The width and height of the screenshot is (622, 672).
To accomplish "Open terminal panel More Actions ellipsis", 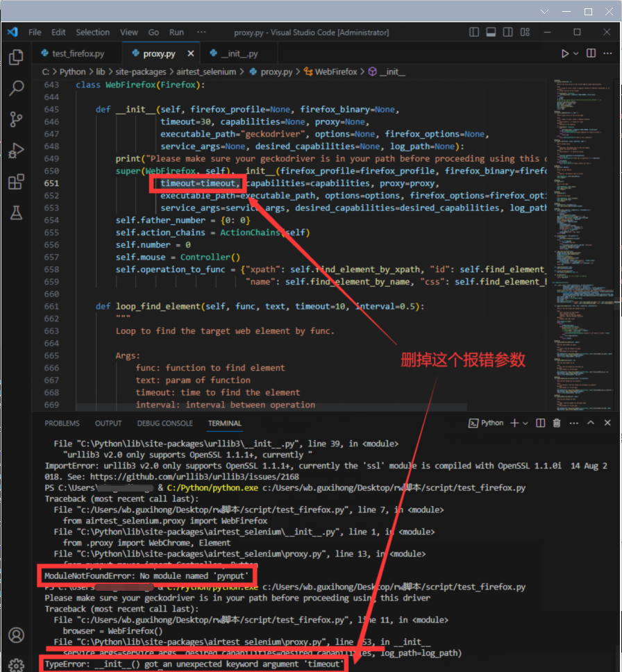I will point(574,423).
